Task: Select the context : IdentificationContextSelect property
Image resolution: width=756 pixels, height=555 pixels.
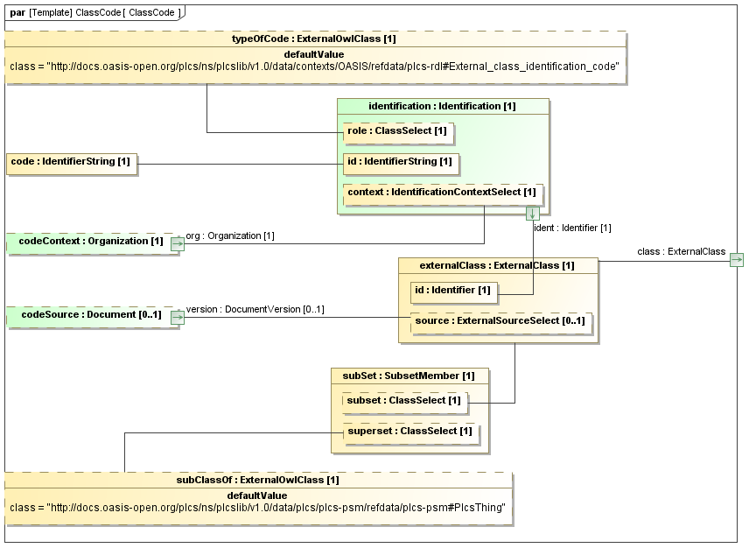Action: coord(442,193)
